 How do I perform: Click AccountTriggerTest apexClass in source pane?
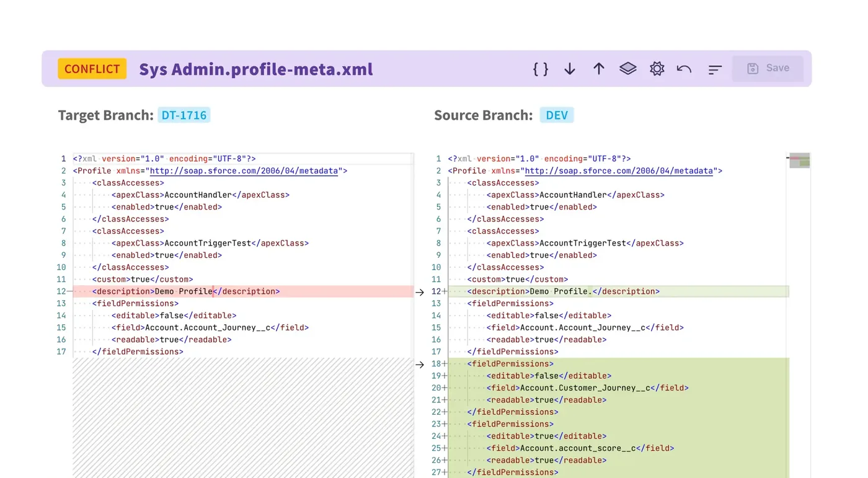585,244
